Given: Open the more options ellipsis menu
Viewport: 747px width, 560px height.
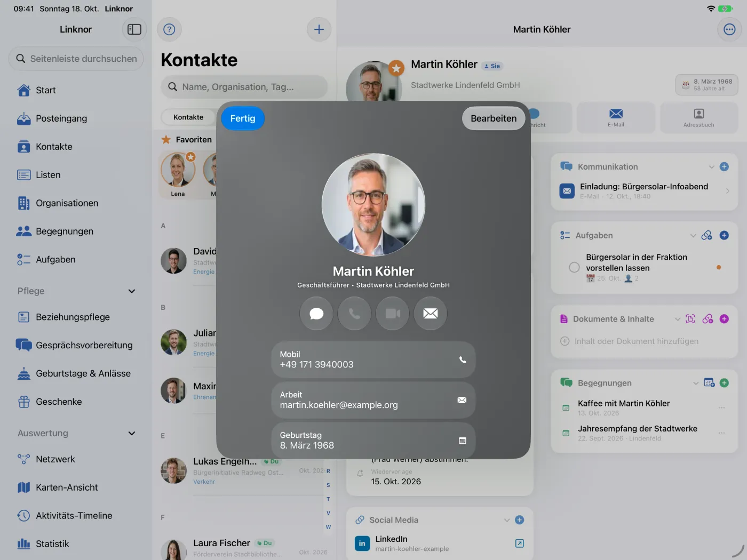Looking at the screenshot, I should tap(729, 29).
